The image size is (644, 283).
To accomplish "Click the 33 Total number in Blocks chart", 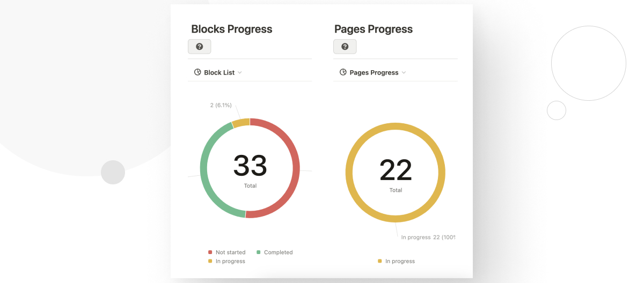I will (x=250, y=165).
